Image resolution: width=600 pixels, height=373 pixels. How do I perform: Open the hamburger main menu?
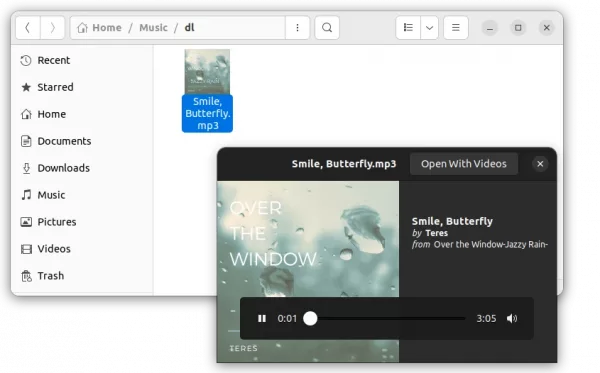(x=455, y=28)
